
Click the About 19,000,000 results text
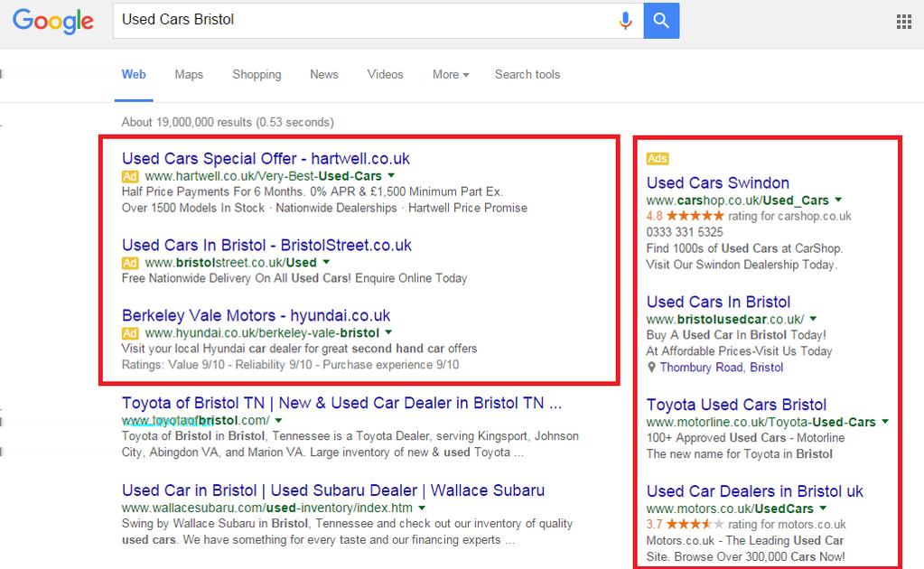(228, 123)
